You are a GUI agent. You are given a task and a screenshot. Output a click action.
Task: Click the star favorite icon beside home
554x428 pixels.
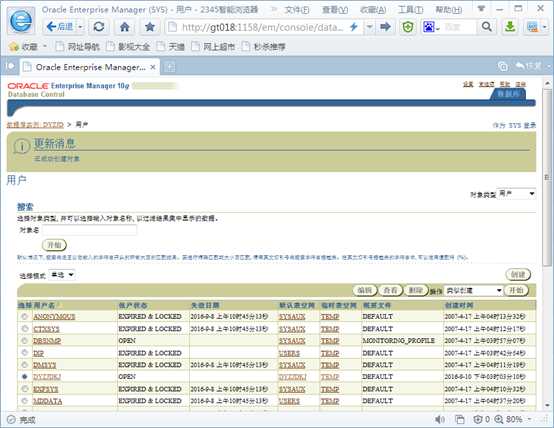click(150, 27)
